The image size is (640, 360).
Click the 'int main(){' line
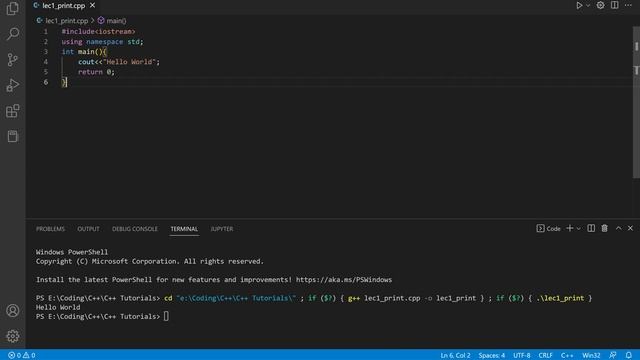(84, 51)
